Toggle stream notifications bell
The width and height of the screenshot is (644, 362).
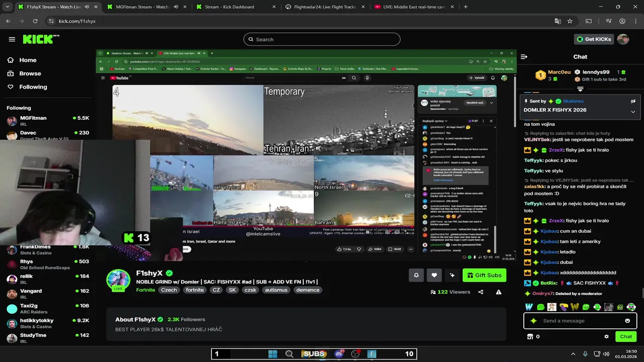416,275
